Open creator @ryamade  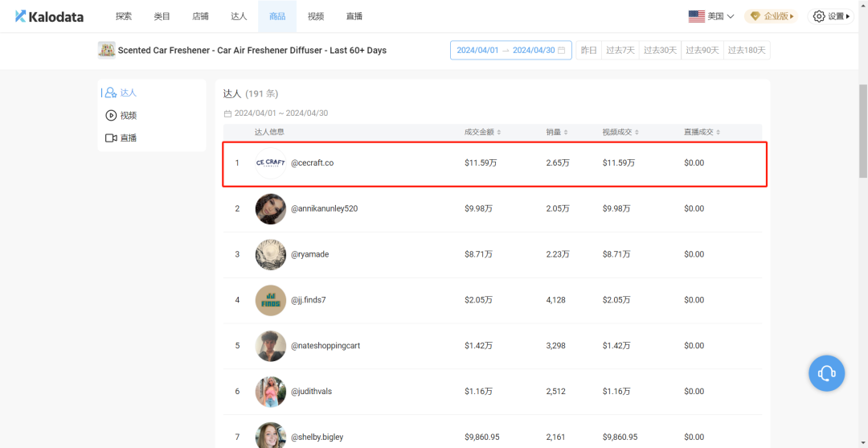pos(310,254)
